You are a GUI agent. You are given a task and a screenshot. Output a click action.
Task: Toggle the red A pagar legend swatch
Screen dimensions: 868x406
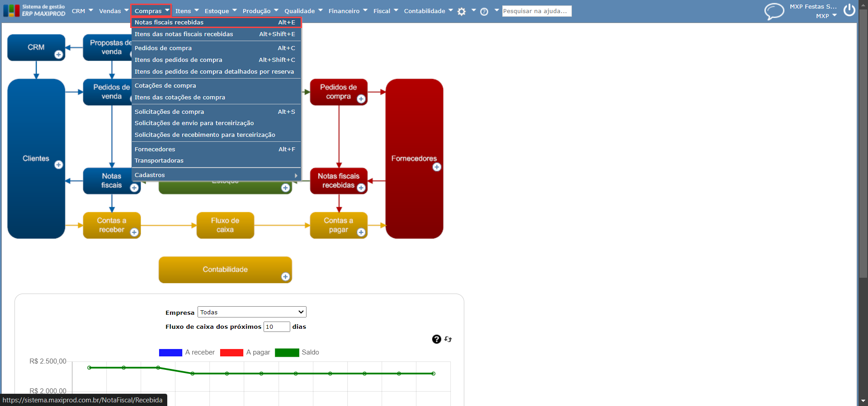pyautogui.click(x=231, y=352)
